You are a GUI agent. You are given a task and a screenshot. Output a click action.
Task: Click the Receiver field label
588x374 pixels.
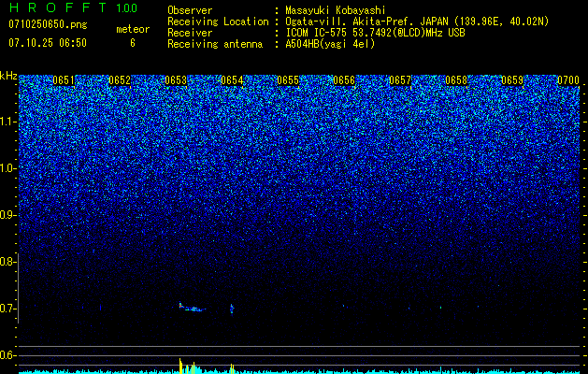190,33
